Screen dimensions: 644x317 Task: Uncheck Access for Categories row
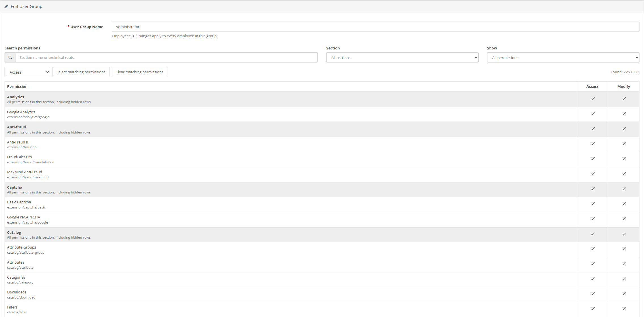[593, 279]
